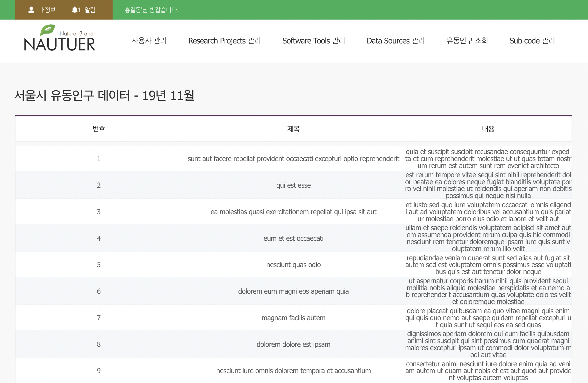Open the 사용자 관리 menu

pyautogui.click(x=149, y=41)
